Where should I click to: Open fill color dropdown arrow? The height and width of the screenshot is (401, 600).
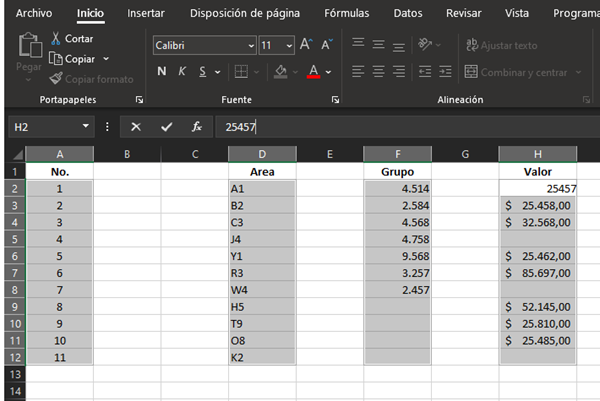pos(295,72)
